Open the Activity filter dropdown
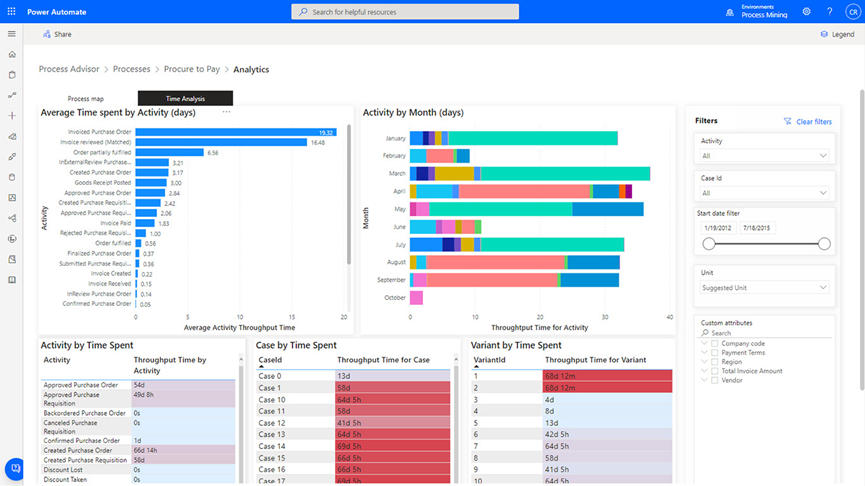This screenshot has height=486, width=865. click(765, 156)
